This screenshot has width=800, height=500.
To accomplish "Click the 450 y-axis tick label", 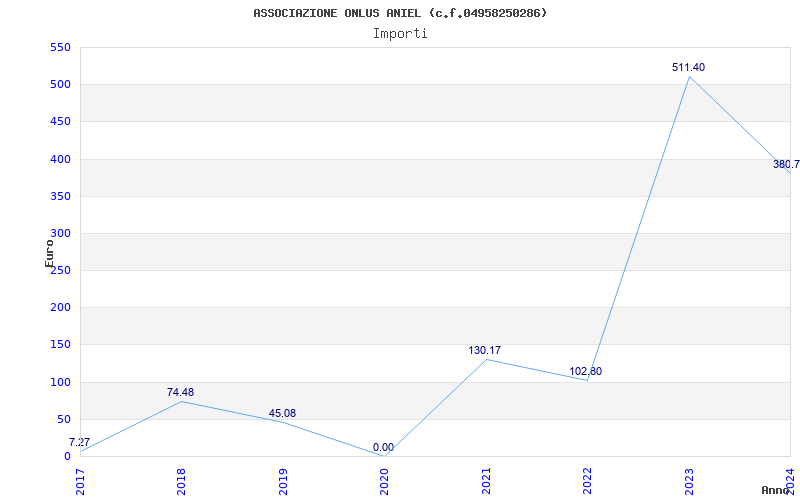I will coord(60,122).
